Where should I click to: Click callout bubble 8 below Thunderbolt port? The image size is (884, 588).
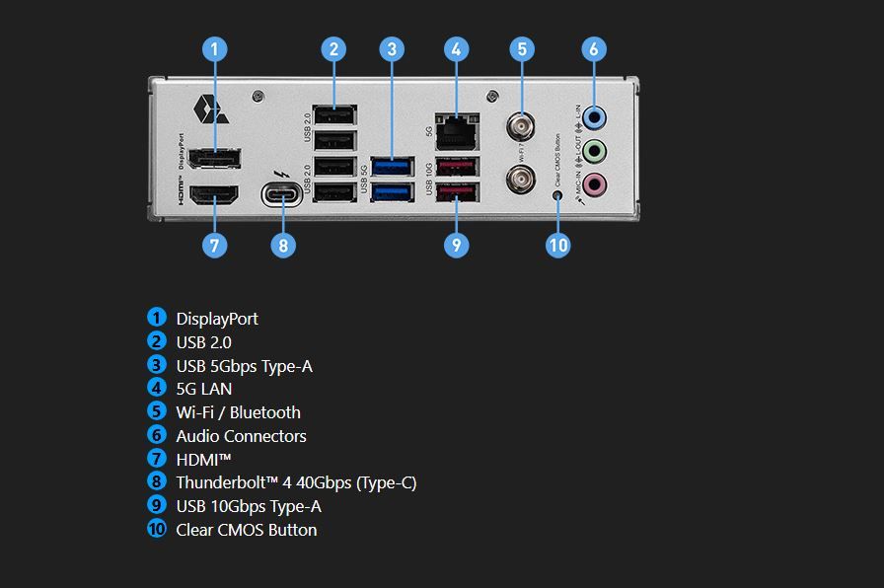point(283,246)
